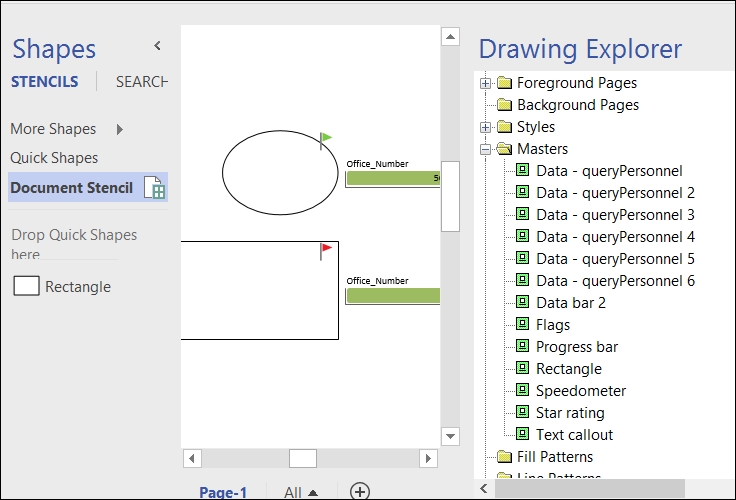Collapse the Masters tree node

coord(486,149)
